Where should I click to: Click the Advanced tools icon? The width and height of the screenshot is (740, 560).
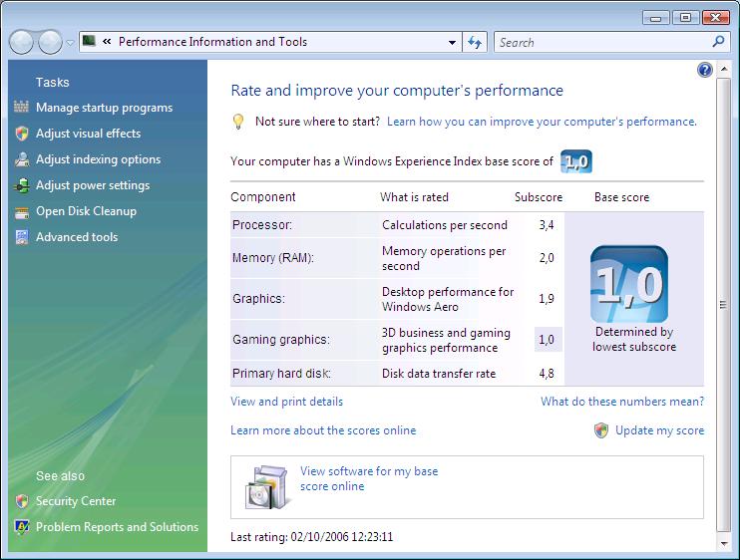click(21, 237)
